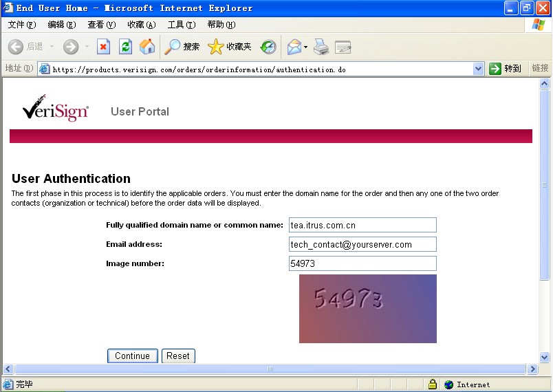Close the Internet Explorer window
The height and width of the screenshot is (392, 553).
(543, 8)
